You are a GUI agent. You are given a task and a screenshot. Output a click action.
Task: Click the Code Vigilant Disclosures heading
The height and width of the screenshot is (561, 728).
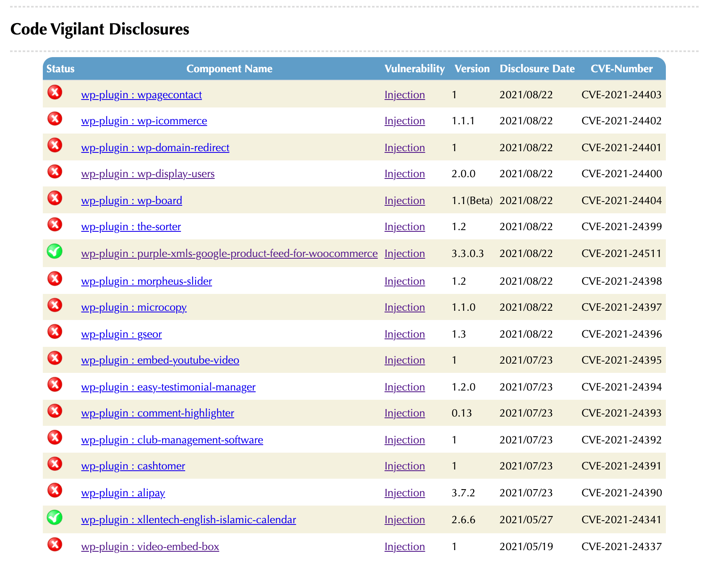[100, 29]
